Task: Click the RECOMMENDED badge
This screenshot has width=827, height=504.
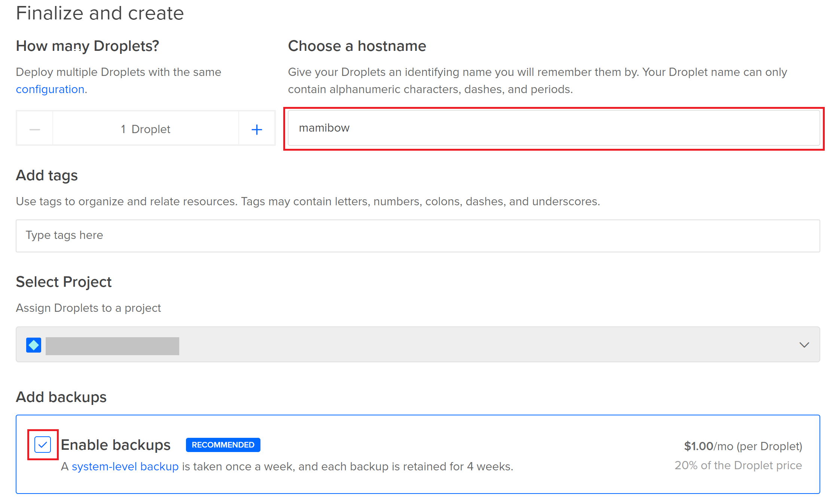Action: coord(223,445)
